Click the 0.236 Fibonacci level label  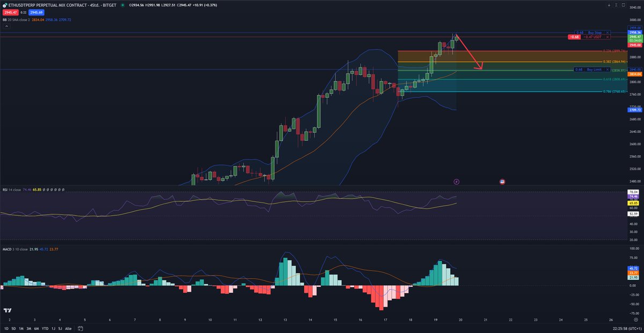pos(615,50)
